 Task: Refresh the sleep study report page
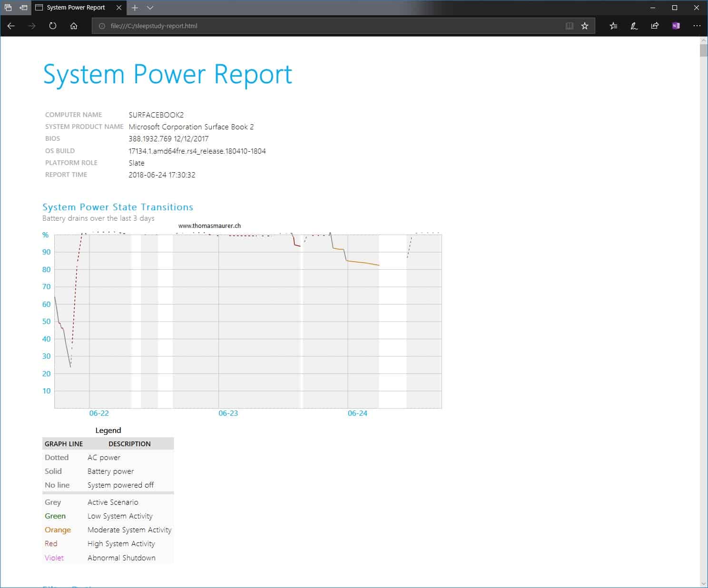[53, 26]
